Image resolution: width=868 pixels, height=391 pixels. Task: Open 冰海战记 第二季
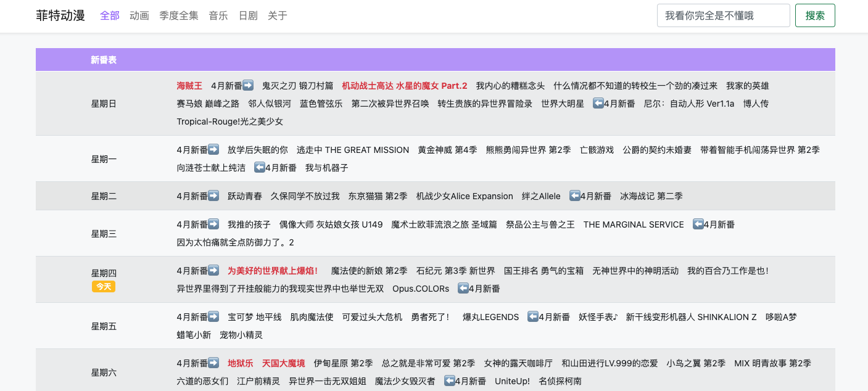651,196
